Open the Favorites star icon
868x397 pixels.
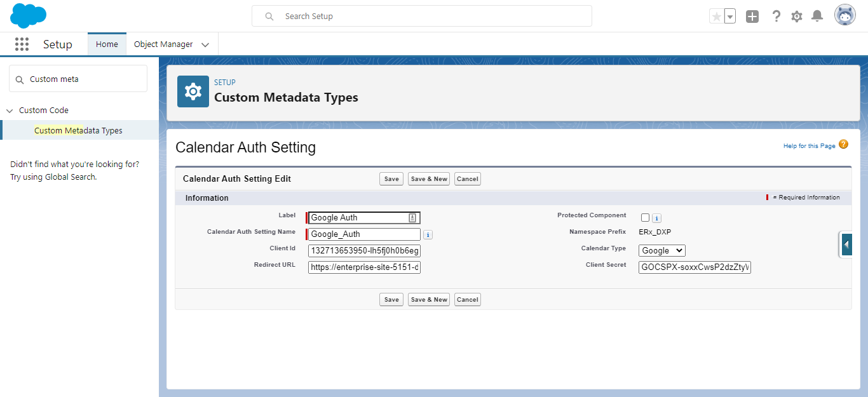[x=717, y=17]
